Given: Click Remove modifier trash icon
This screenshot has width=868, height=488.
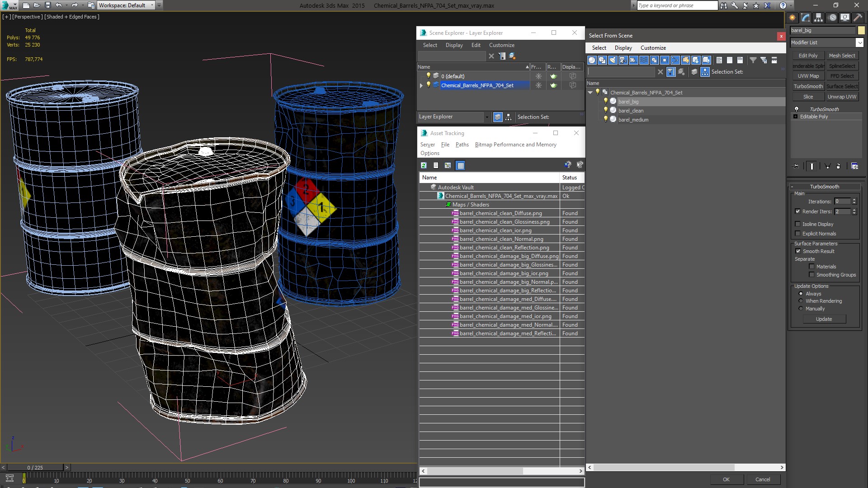Looking at the screenshot, I should (838, 166).
